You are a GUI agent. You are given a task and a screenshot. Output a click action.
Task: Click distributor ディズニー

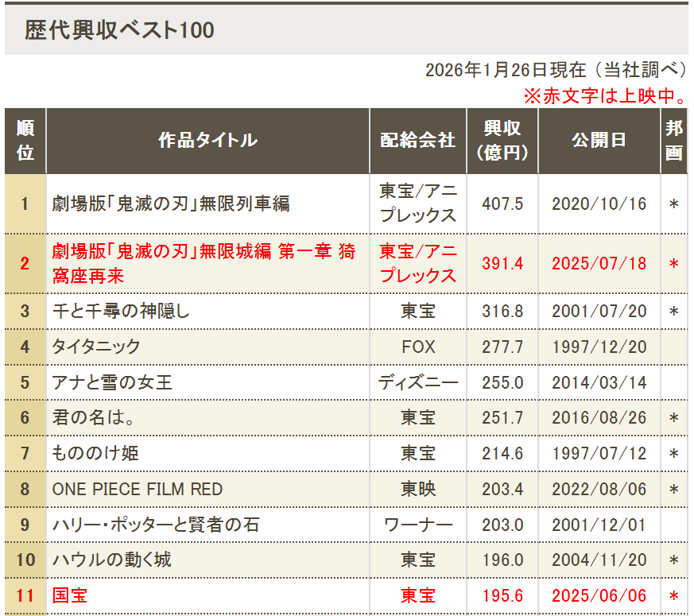click(418, 382)
